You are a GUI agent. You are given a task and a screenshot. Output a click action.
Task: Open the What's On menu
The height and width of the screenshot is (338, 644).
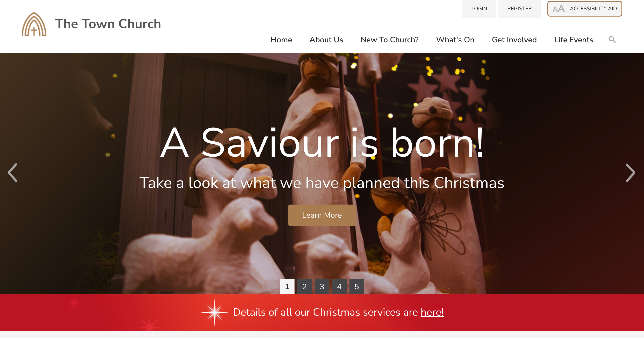point(455,40)
